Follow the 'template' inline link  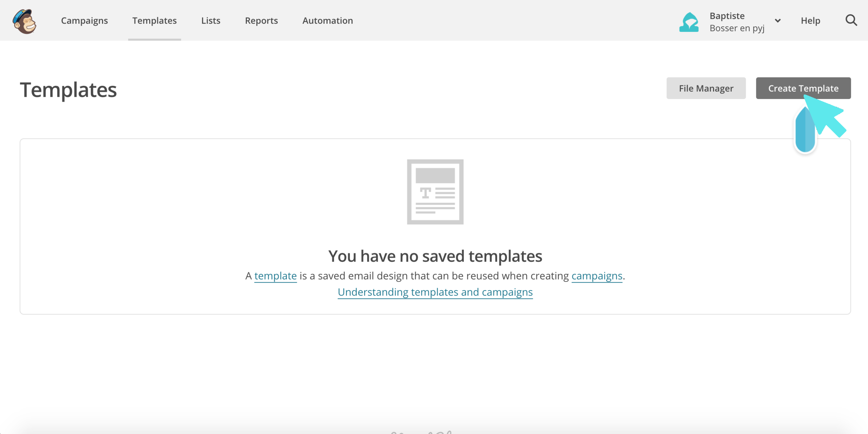pos(275,276)
